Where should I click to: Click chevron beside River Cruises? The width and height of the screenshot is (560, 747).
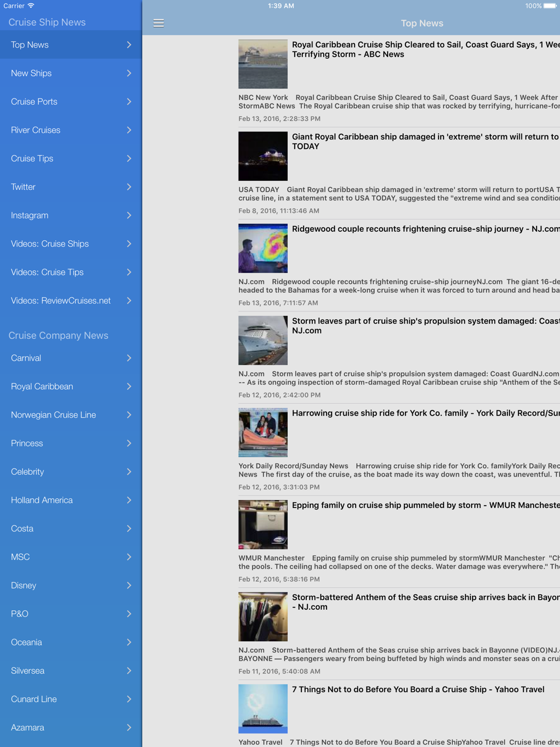[129, 130]
